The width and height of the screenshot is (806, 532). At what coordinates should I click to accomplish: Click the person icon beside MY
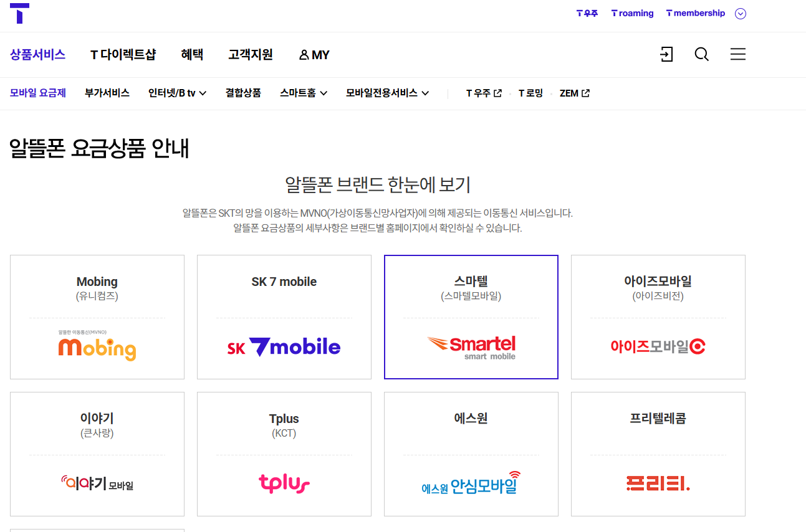coord(304,55)
